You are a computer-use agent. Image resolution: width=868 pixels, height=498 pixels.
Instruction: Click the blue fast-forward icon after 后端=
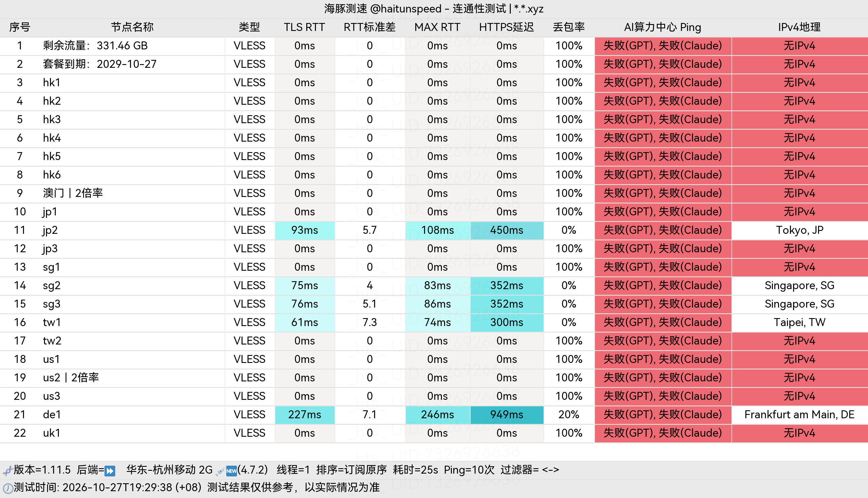coord(110,471)
